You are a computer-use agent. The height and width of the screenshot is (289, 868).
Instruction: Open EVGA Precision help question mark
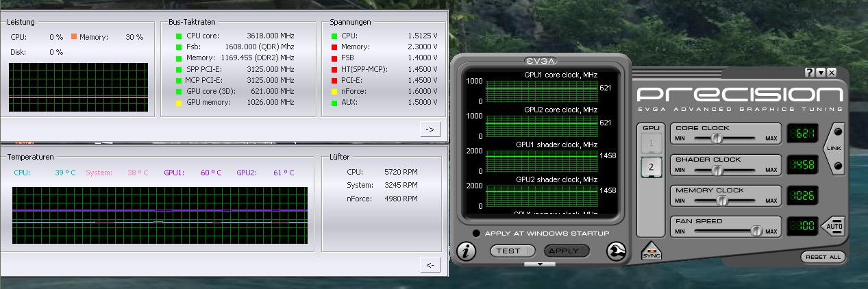(x=809, y=72)
